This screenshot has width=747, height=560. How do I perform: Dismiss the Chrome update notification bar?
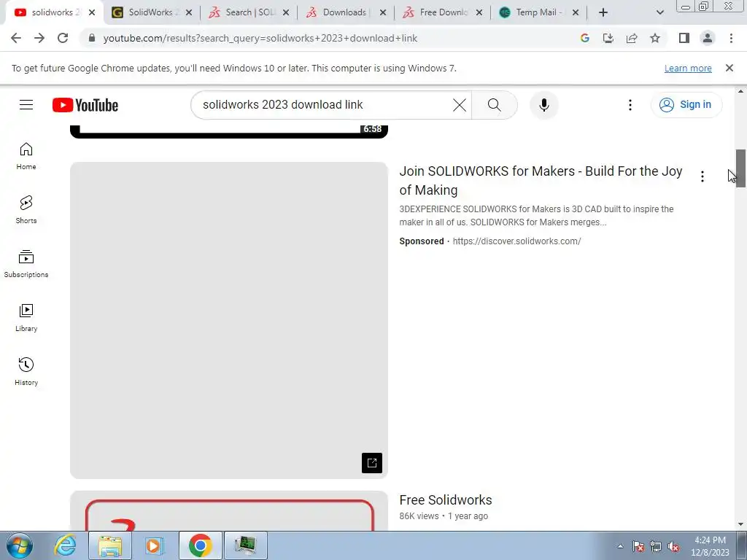[x=729, y=68]
